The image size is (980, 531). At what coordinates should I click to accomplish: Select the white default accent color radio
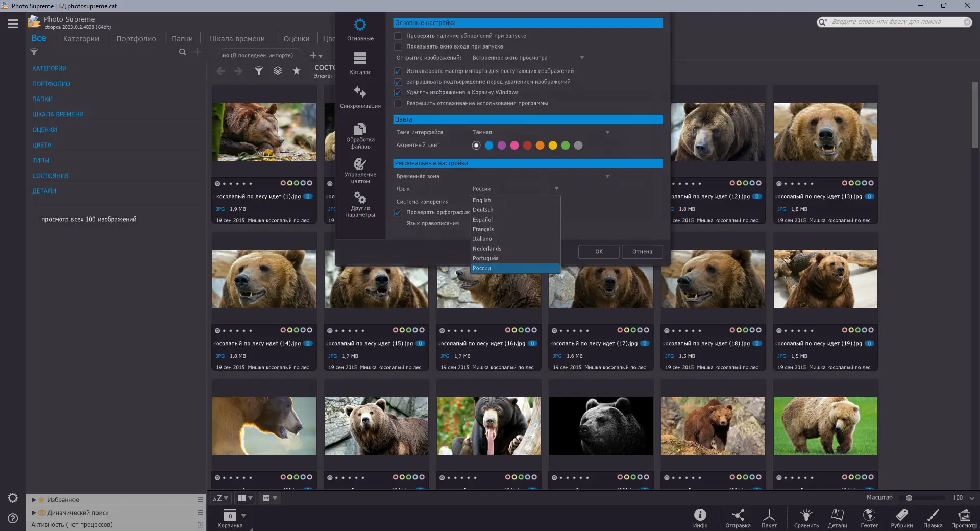click(476, 146)
